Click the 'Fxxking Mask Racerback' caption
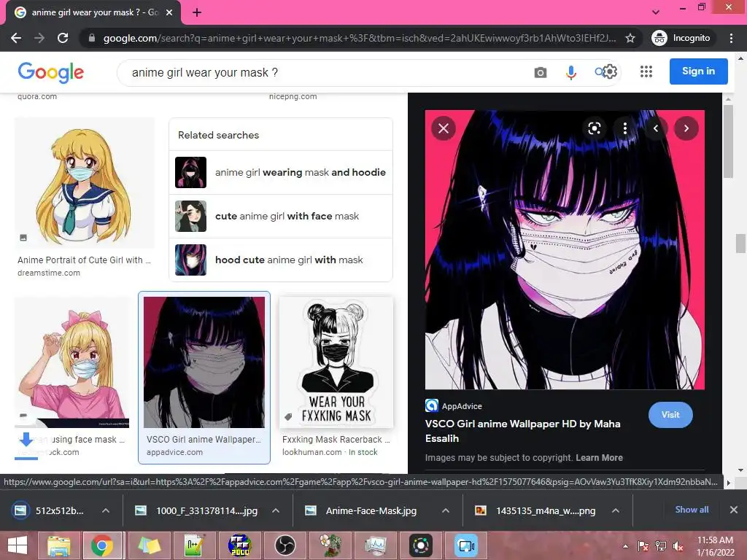 pyautogui.click(x=336, y=440)
